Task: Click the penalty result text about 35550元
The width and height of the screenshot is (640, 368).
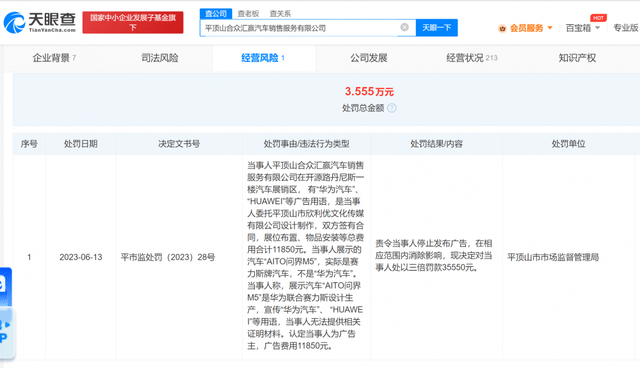Action: (433, 255)
